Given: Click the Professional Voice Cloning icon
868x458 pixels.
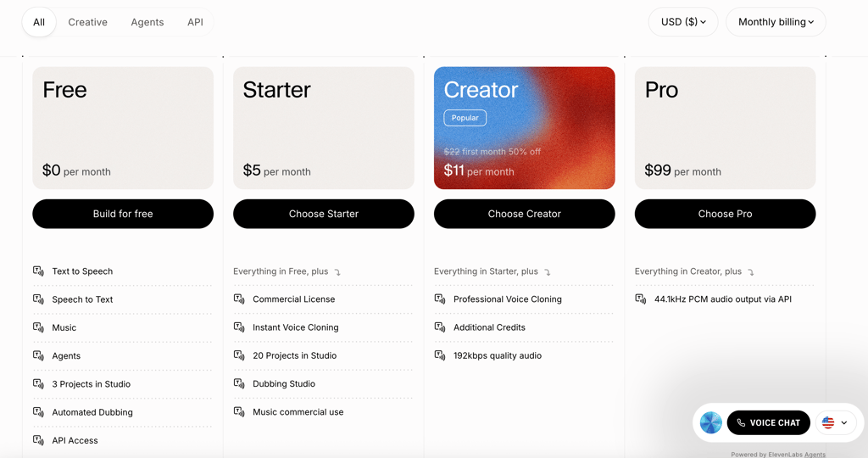Looking at the screenshot, I should pyautogui.click(x=440, y=299).
